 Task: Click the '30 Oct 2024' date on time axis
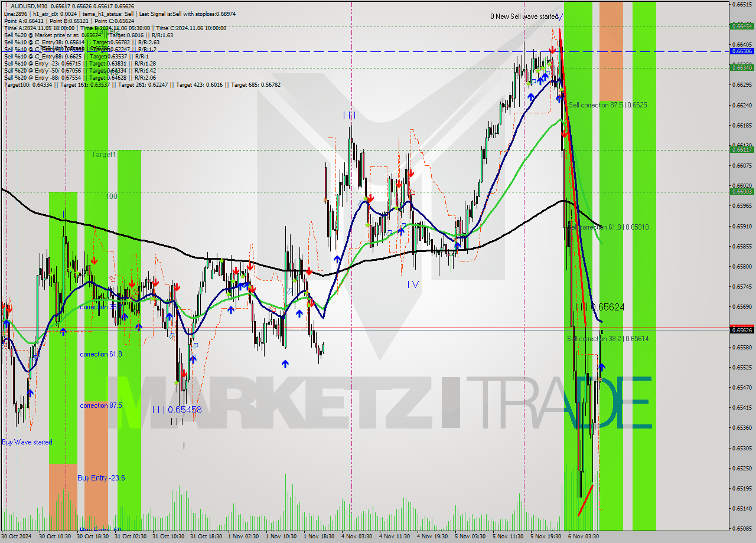click(17, 537)
